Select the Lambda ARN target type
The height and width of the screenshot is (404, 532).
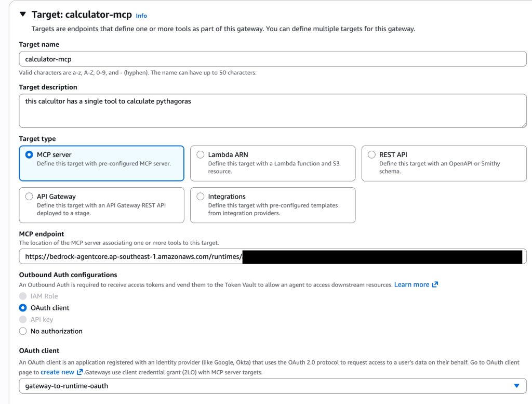pos(201,155)
